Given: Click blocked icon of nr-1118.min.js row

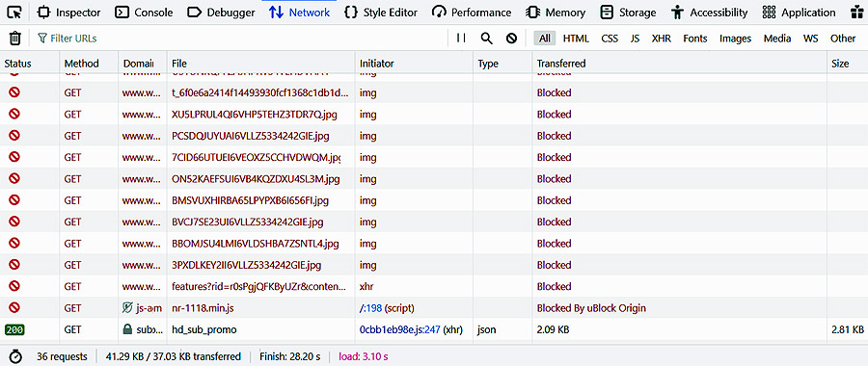Looking at the screenshot, I should [14, 307].
